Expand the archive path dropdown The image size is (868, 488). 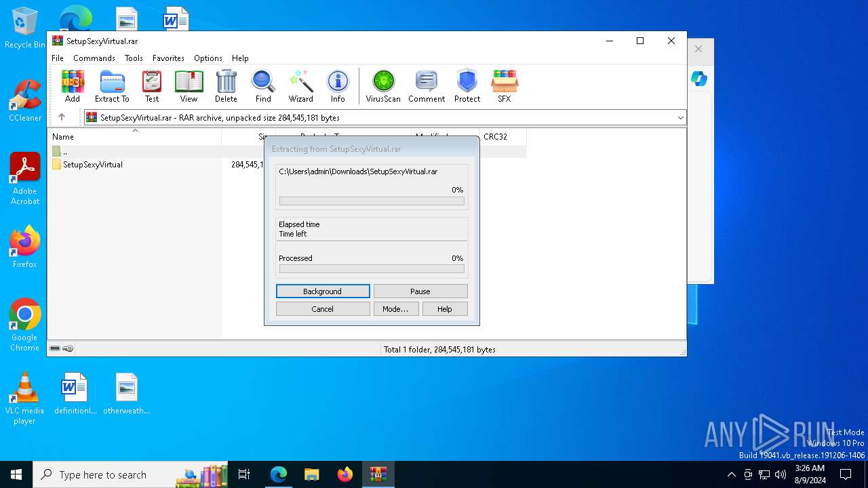(x=680, y=118)
